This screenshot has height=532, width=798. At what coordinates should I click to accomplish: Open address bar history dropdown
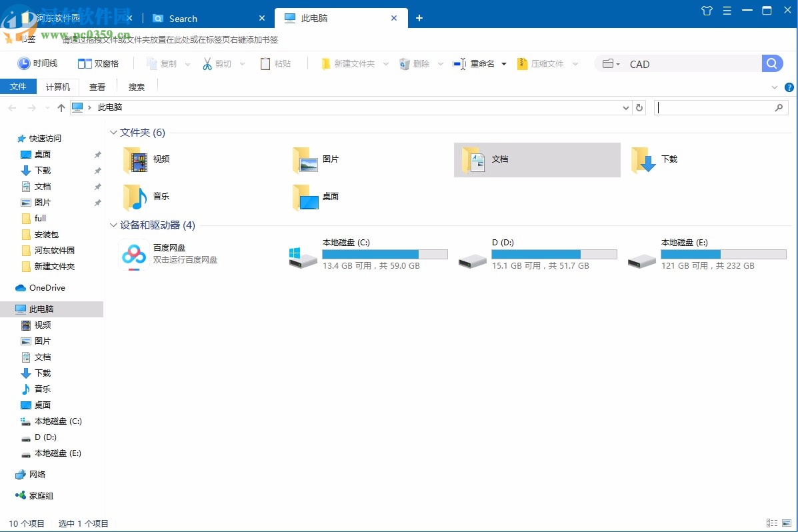click(625, 107)
